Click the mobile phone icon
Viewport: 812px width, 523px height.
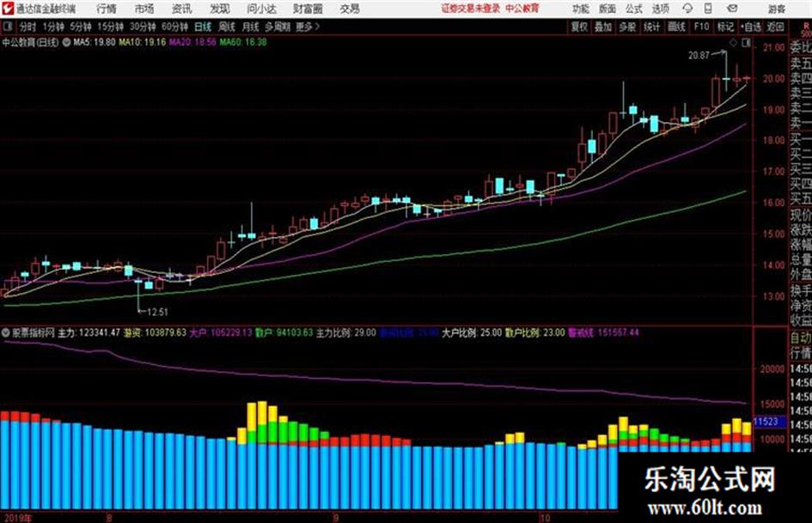pyautogui.click(x=708, y=9)
